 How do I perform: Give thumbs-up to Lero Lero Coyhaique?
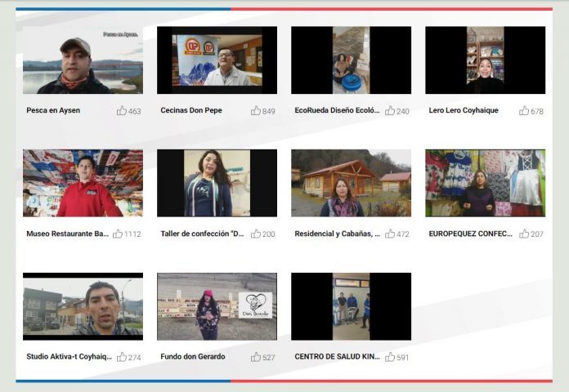coord(524,110)
